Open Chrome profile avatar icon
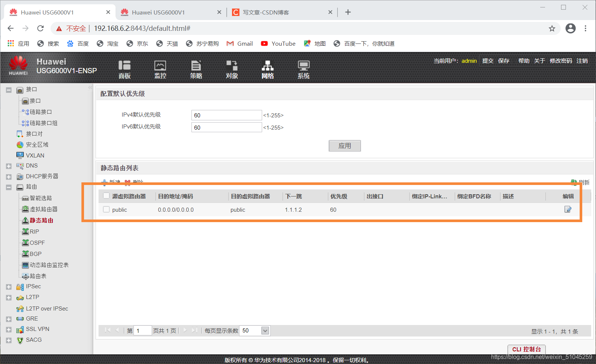The width and height of the screenshot is (596, 364). 570,28
